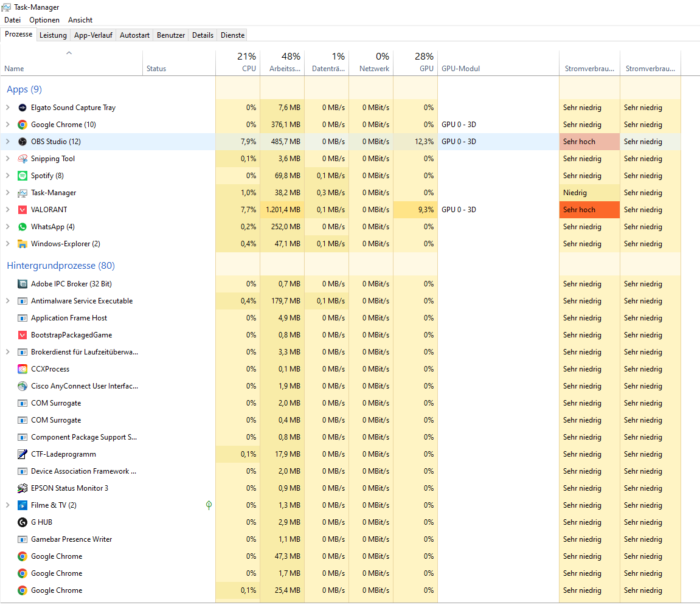700x605 pixels.
Task: Click the Elgato Sound Capture Tray icon
Action: pyautogui.click(x=23, y=108)
